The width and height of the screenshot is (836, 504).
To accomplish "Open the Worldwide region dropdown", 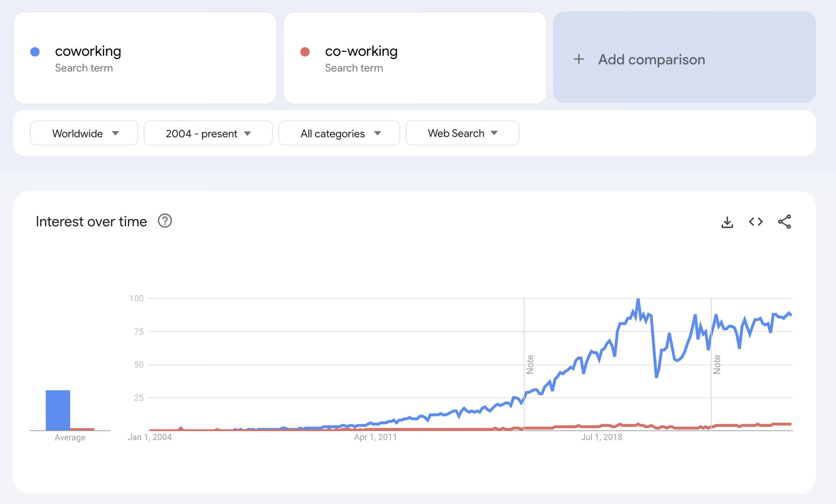I will 84,133.
